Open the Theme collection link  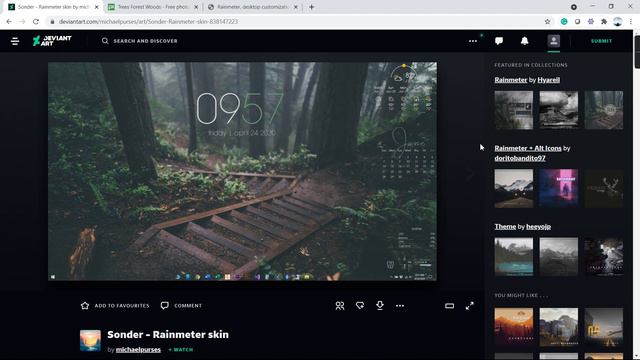click(x=505, y=227)
